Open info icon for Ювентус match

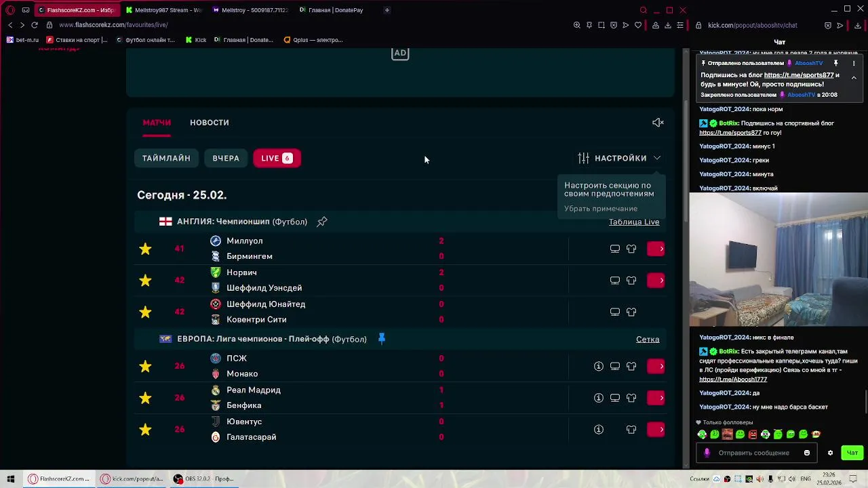point(599,429)
